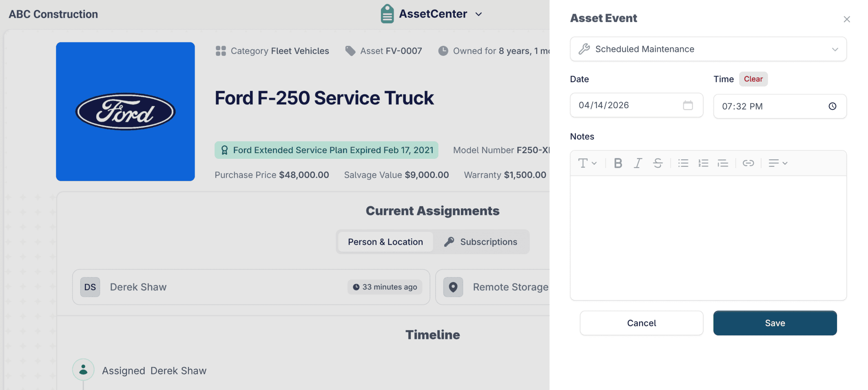Open the text alignment dropdown
This screenshot has width=868, height=390.
tap(777, 163)
